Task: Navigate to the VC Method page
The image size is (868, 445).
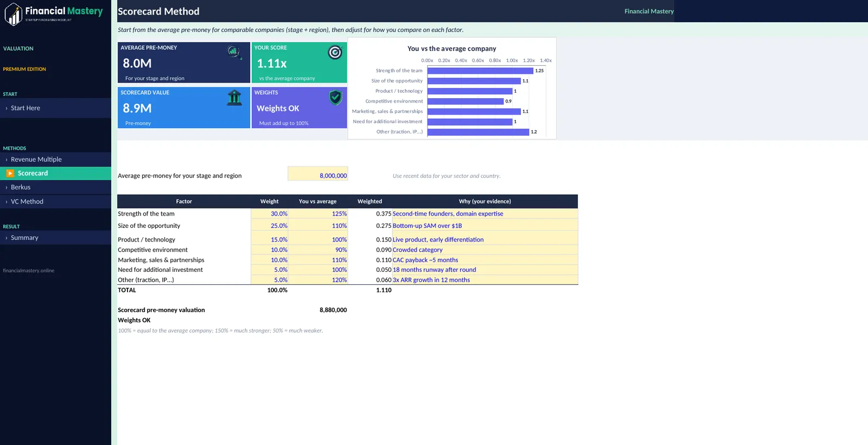Action: tap(55, 201)
